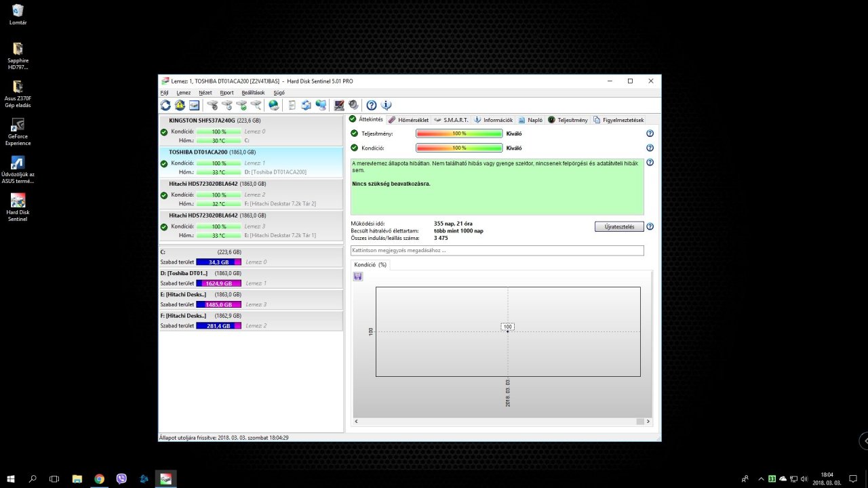Image resolution: width=868 pixels, height=488 pixels.
Task: Click the yellow warning alert toolbar icon
Action: click(x=180, y=105)
